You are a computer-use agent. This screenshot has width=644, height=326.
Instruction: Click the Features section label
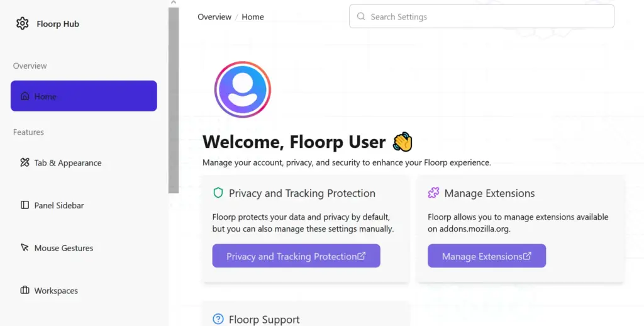(x=28, y=132)
